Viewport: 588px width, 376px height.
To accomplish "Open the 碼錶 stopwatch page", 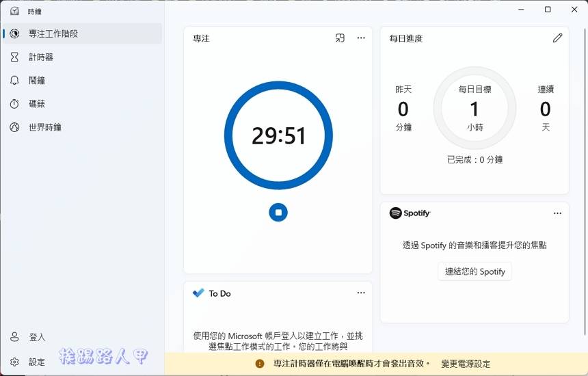I will click(x=37, y=104).
